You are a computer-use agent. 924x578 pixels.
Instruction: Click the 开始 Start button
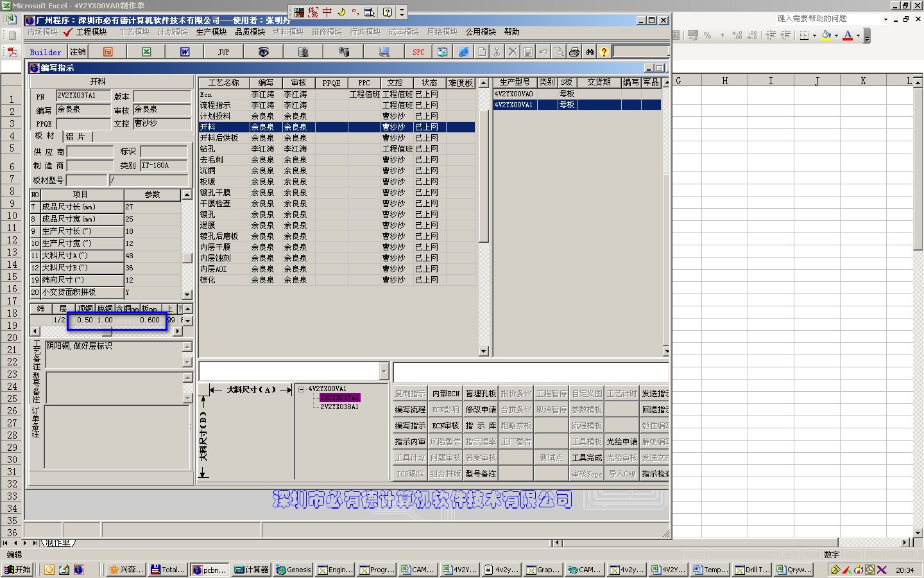17,570
